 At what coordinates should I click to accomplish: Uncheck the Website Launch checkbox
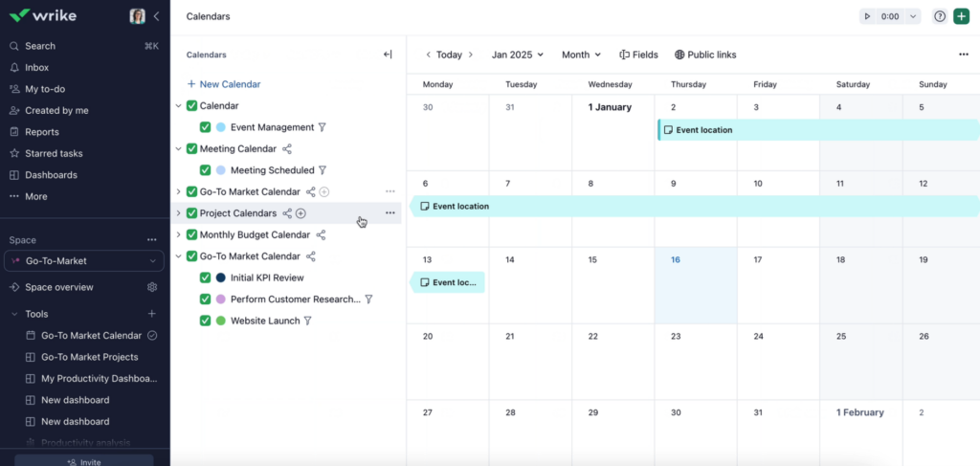(x=205, y=321)
